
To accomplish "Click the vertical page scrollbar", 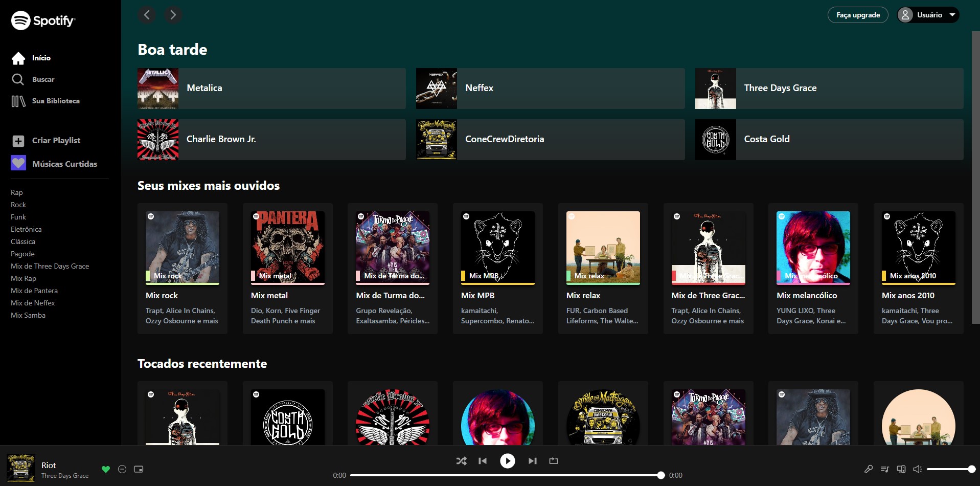I will 975,177.
